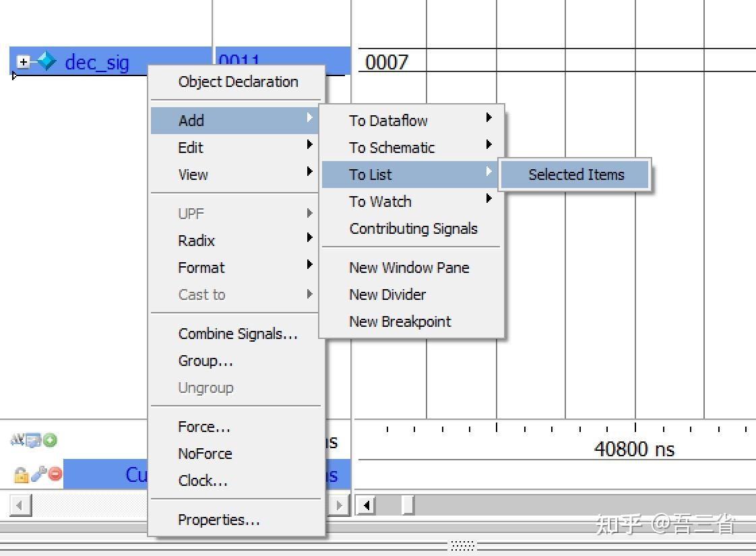Click the wrench cursor properties icon
Screen dimensions: 756x556
click(x=38, y=474)
